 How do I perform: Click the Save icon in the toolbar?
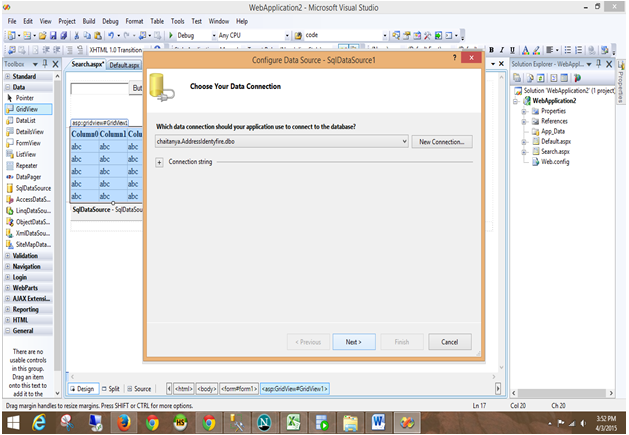point(53,35)
